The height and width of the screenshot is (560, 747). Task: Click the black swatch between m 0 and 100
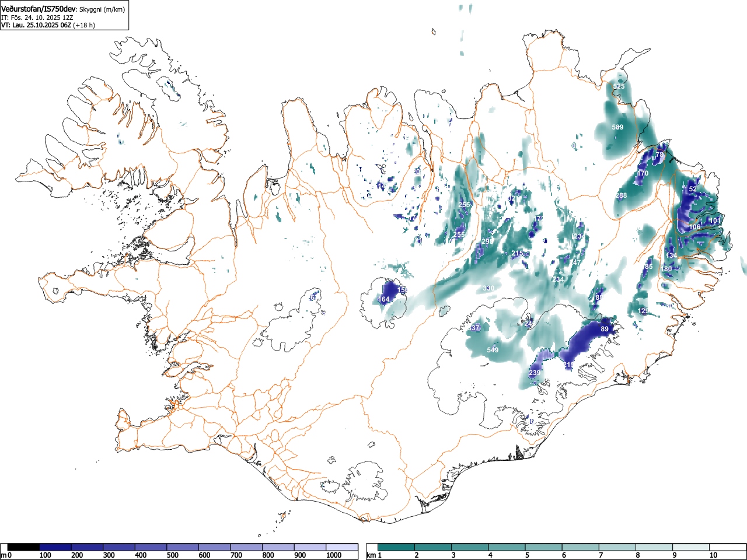tap(23, 547)
